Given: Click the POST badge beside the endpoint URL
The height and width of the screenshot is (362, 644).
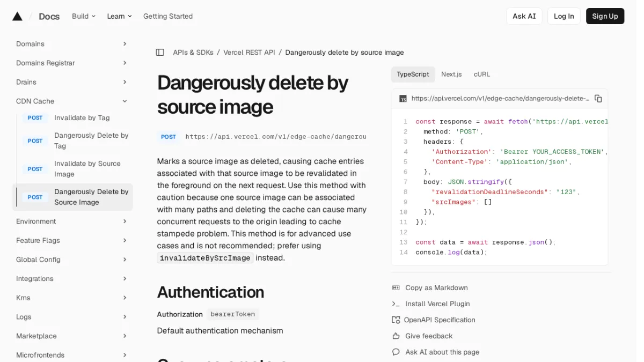Looking at the screenshot, I should (x=169, y=137).
